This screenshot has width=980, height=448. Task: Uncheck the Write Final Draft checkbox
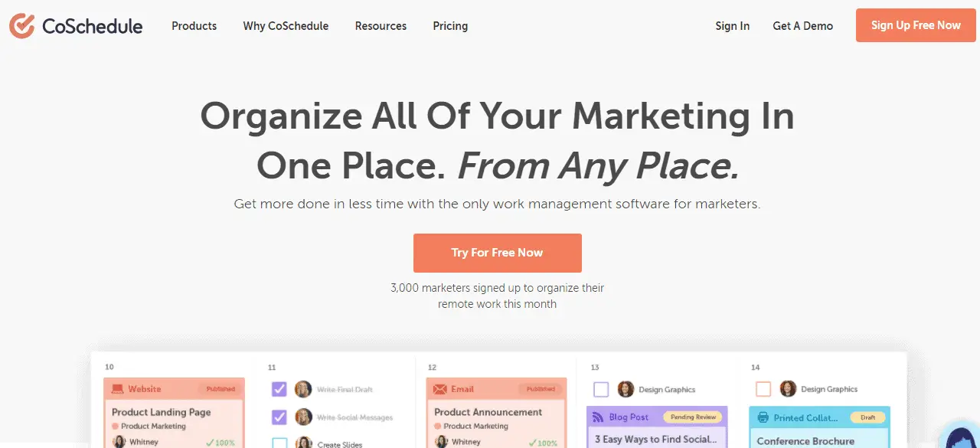click(279, 389)
